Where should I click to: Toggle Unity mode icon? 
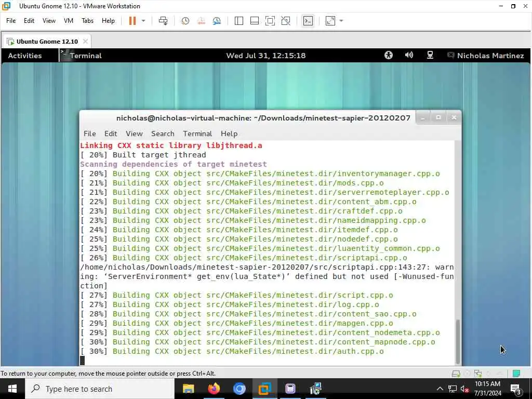[x=286, y=21]
